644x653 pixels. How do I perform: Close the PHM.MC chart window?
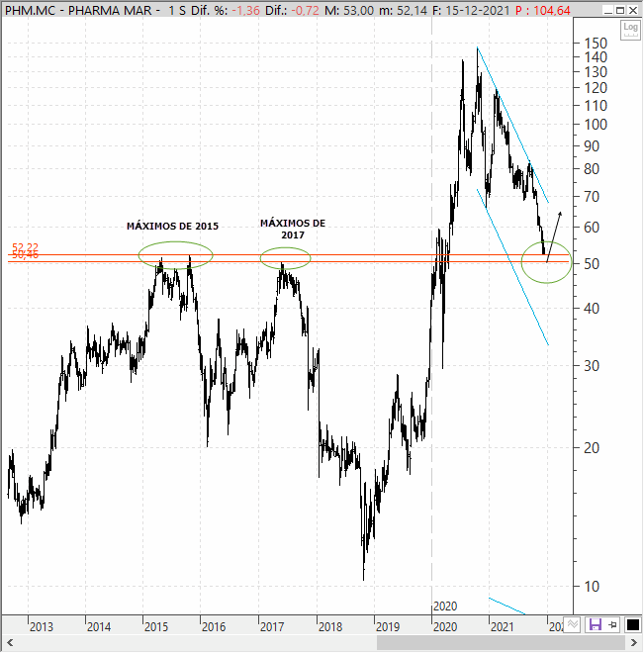633,11
